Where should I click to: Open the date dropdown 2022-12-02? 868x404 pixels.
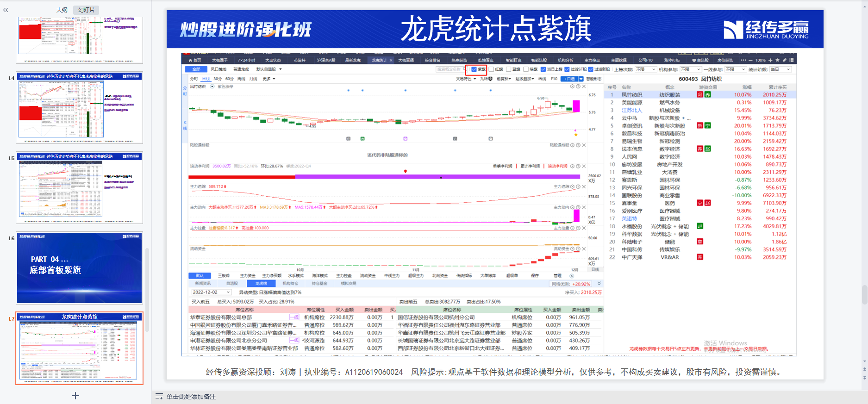(211, 292)
